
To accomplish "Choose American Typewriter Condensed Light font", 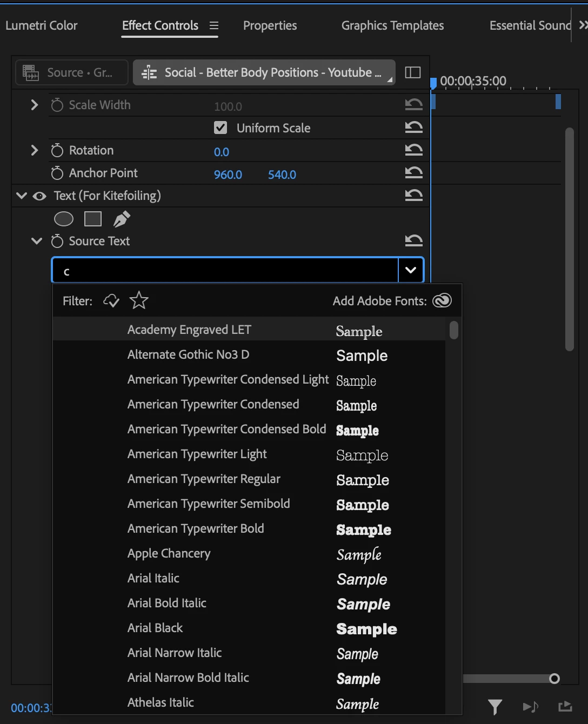I will [x=249, y=379].
